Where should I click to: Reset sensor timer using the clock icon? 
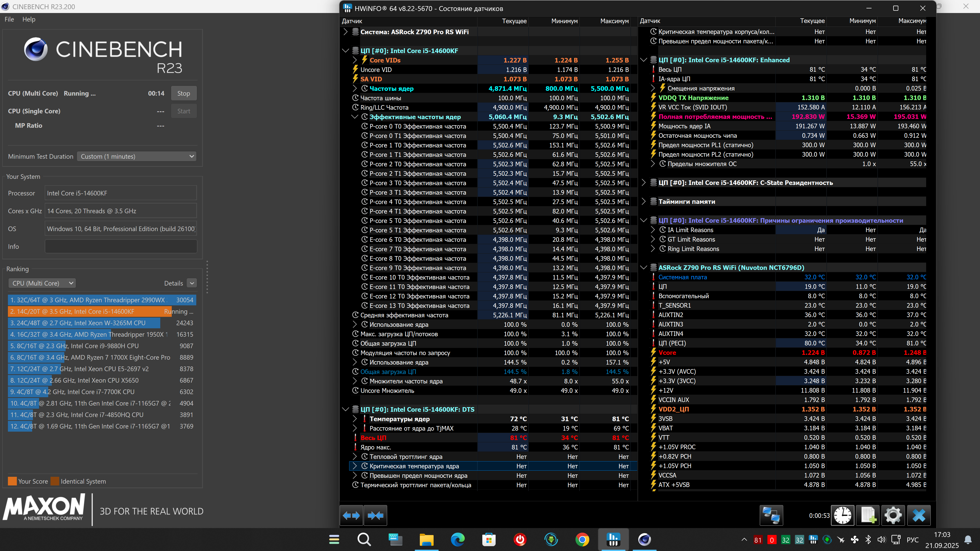click(843, 515)
